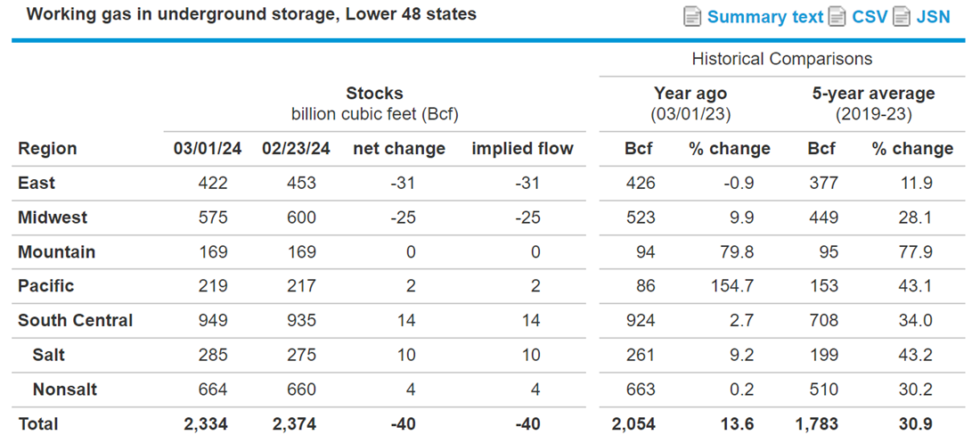Select the implied flow column header
Viewport: 980px width, 435px height.
pyautogui.click(x=522, y=149)
